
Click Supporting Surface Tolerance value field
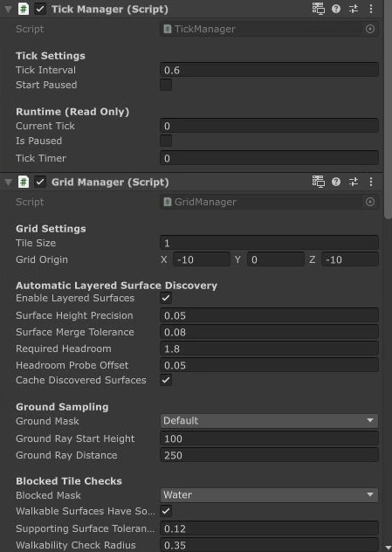269,528
